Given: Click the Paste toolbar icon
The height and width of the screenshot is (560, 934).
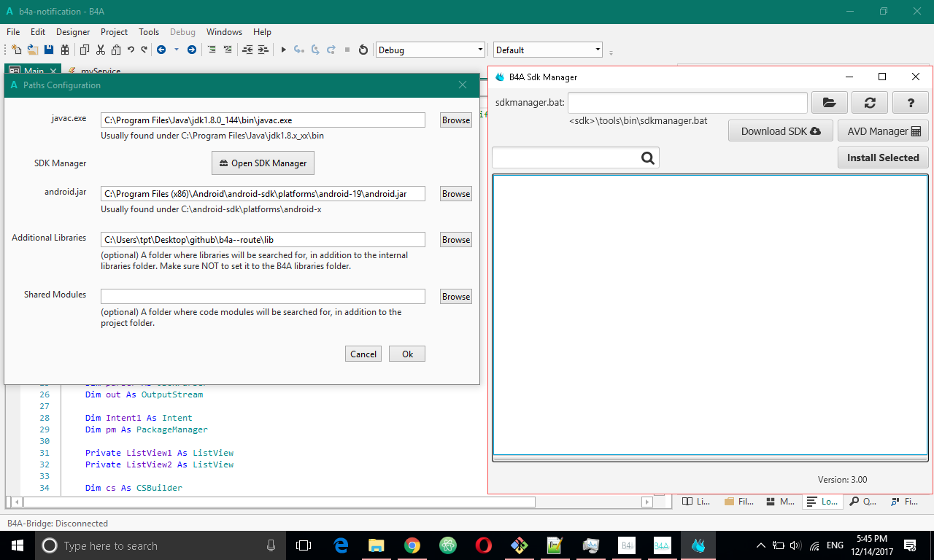Looking at the screenshot, I should (117, 50).
